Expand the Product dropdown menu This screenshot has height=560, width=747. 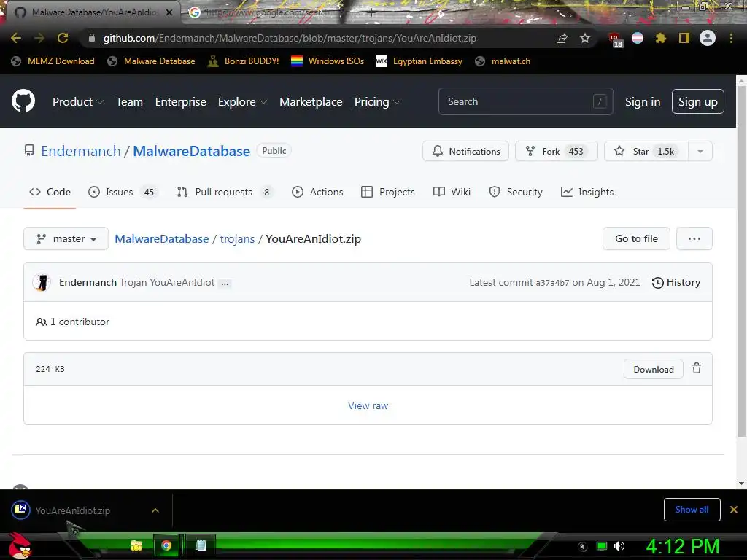(78, 101)
